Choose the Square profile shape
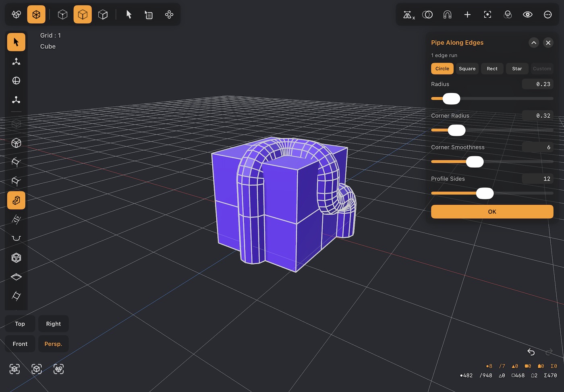The image size is (564, 392). [467, 68]
